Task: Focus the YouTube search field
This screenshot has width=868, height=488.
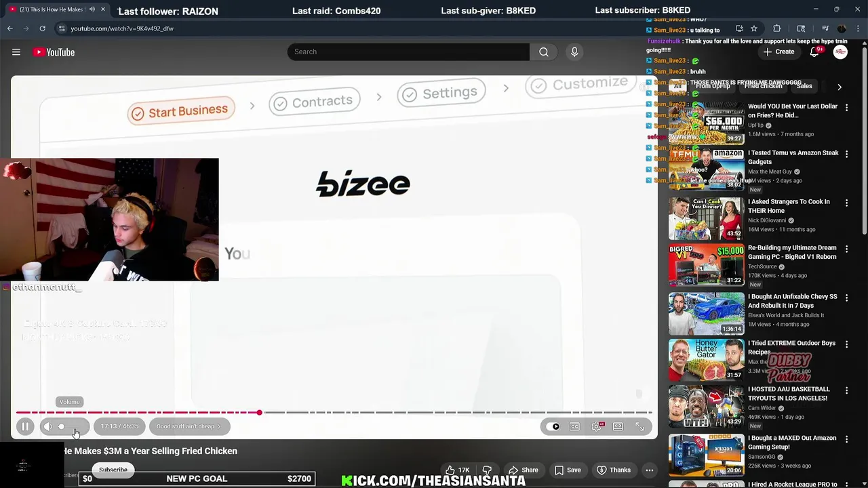Action: pyautogui.click(x=408, y=52)
